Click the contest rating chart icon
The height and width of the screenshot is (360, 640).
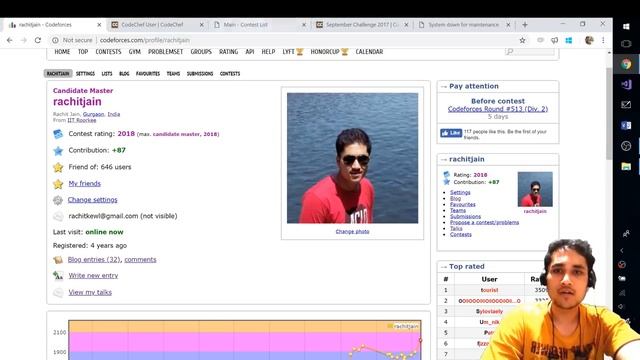[58, 134]
